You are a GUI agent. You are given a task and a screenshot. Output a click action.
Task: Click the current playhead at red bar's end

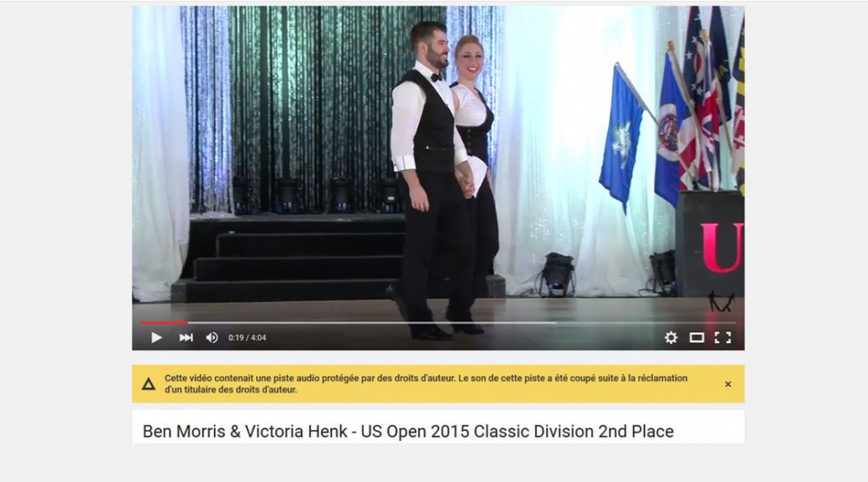click(x=188, y=322)
